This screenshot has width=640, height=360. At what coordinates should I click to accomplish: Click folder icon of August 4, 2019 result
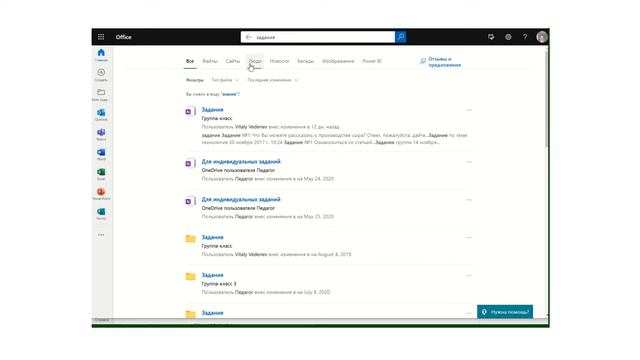(190, 238)
